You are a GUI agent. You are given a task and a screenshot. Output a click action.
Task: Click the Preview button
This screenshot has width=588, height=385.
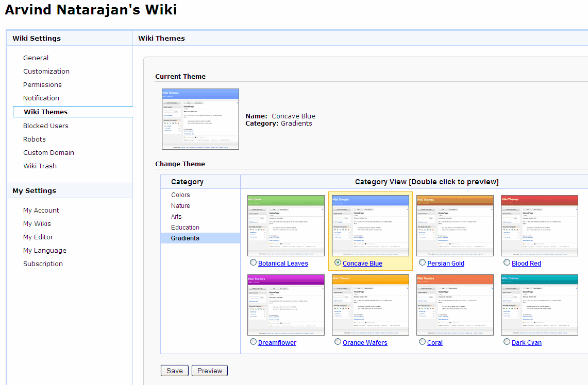click(x=209, y=371)
